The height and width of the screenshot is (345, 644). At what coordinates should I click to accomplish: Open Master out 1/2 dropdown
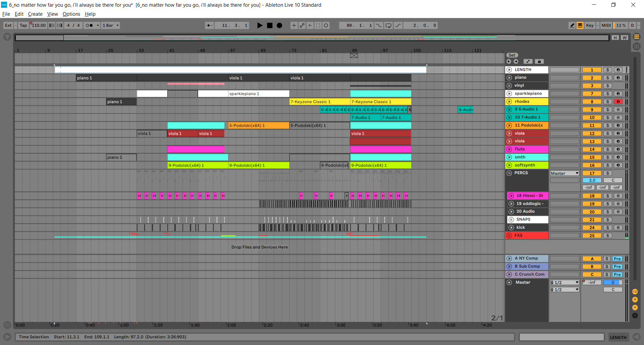565,290
